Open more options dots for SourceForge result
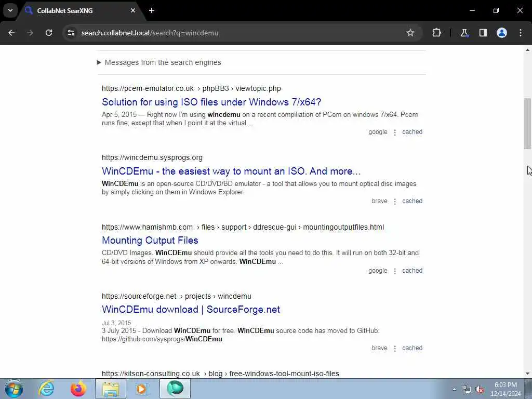The image size is (532, 399). (x=395, y=348)
